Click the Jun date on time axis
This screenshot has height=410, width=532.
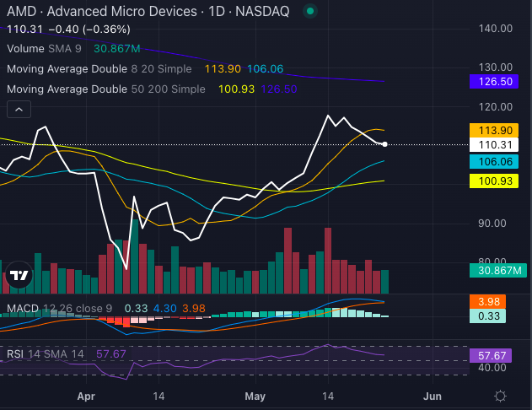433,397
